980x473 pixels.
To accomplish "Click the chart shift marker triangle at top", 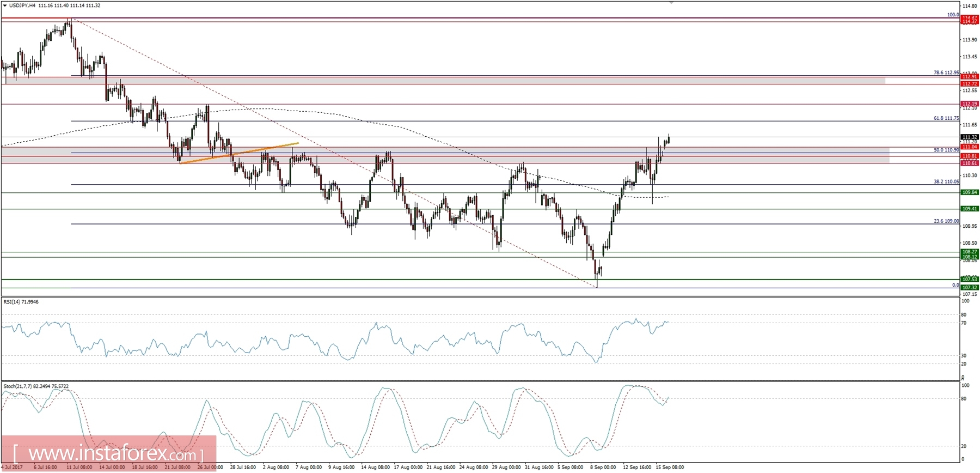I will (x=671, y=3).
